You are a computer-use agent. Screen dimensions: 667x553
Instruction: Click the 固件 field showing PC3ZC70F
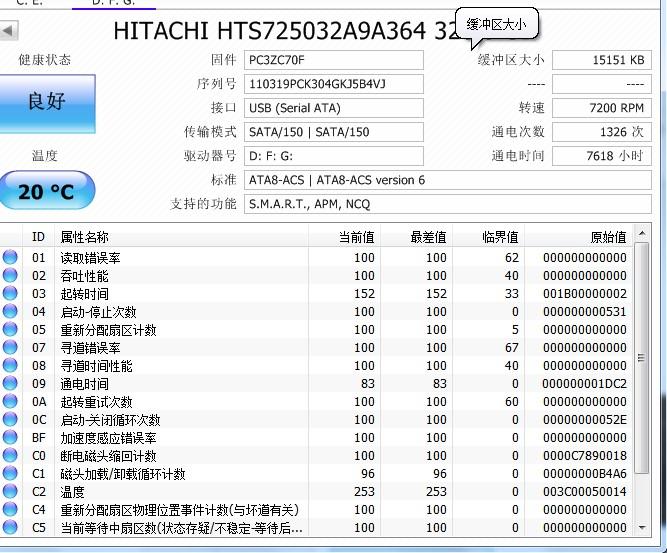(334, 60)
